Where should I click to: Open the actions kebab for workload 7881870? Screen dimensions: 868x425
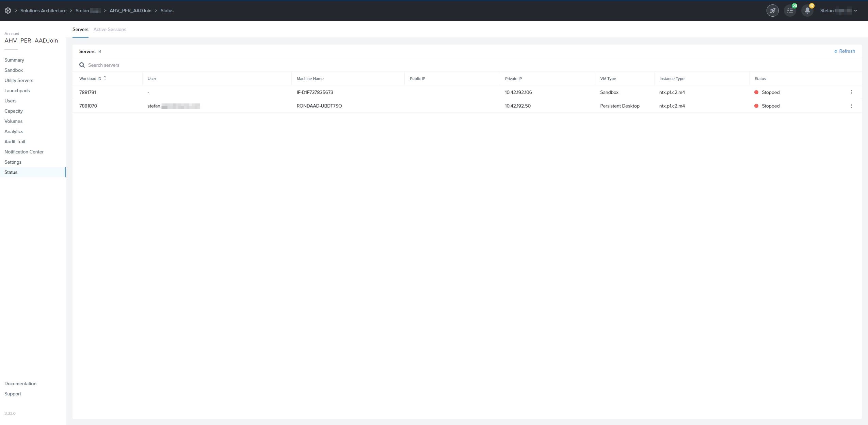coord(852,105)
